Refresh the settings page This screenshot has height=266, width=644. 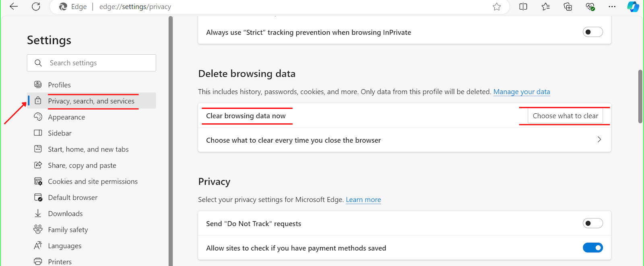pyautogui.click(x=36, y=6)
